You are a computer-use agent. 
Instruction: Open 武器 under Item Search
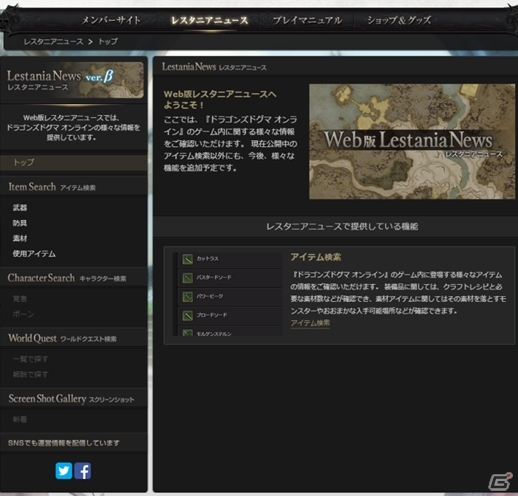20,208
